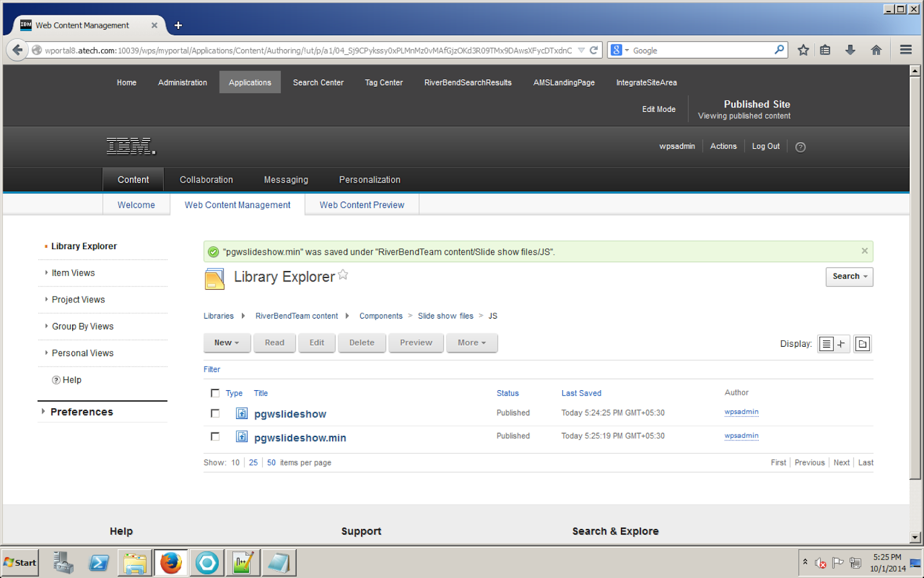Open the Welcome tab
This screenshot has width=924, height=578.
(136, 205)
